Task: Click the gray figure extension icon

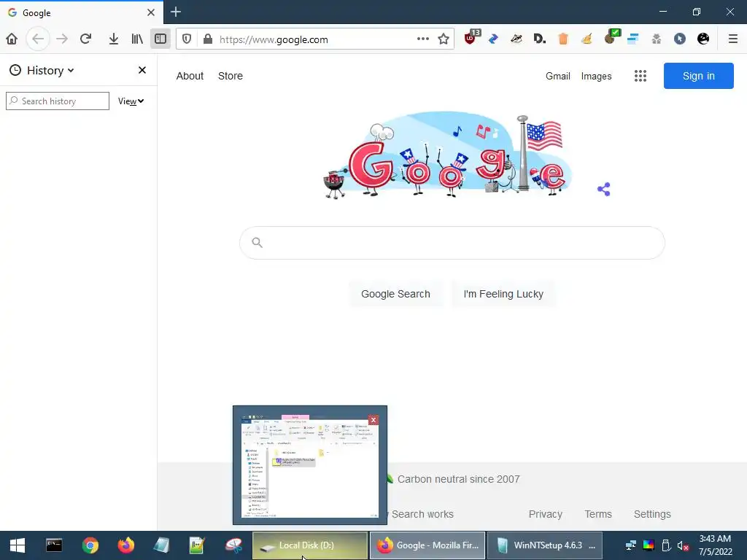Action: (x=656, y=39)
